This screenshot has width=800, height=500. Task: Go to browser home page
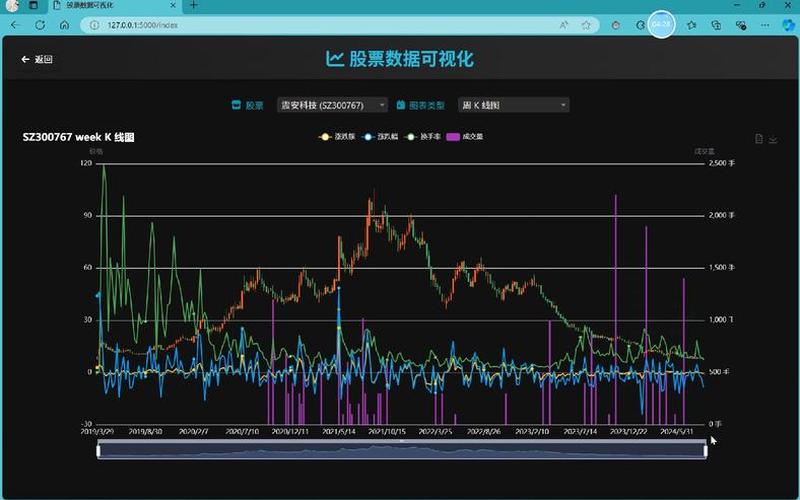tap(64, 25)
